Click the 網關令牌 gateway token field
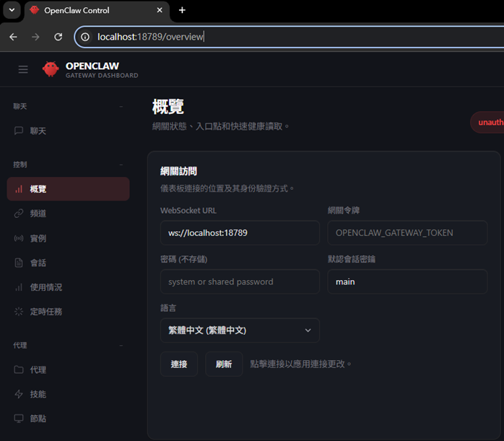The width and height of the screenshot is (504, 441). 407,233
